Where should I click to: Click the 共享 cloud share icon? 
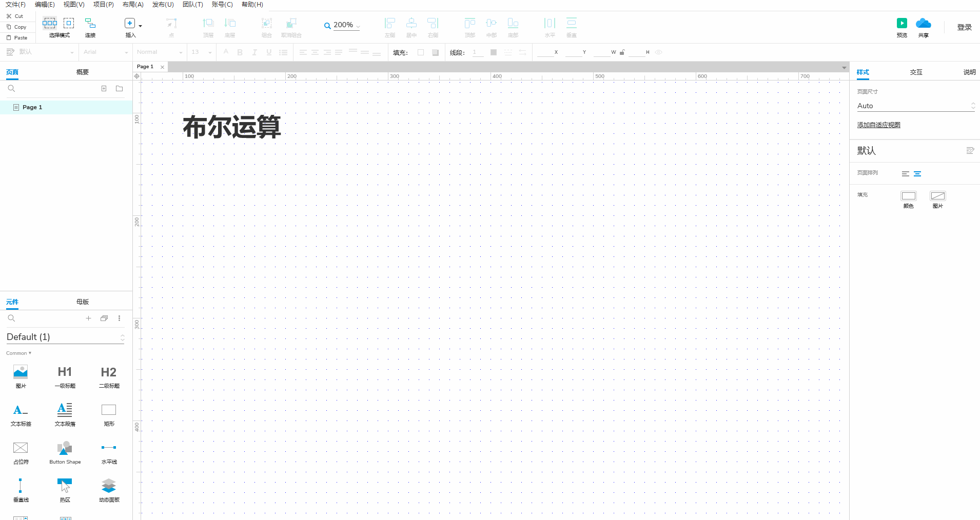tap(924, 23)
